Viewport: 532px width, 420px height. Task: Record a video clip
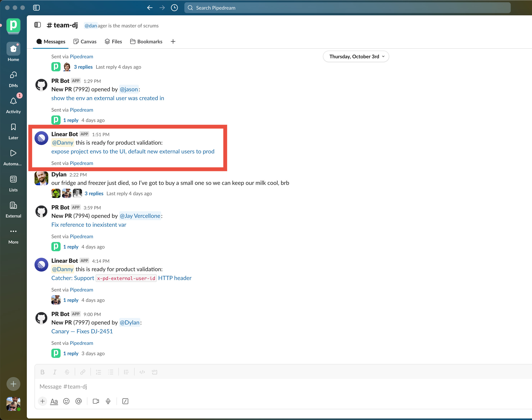[x=96, y=401]
